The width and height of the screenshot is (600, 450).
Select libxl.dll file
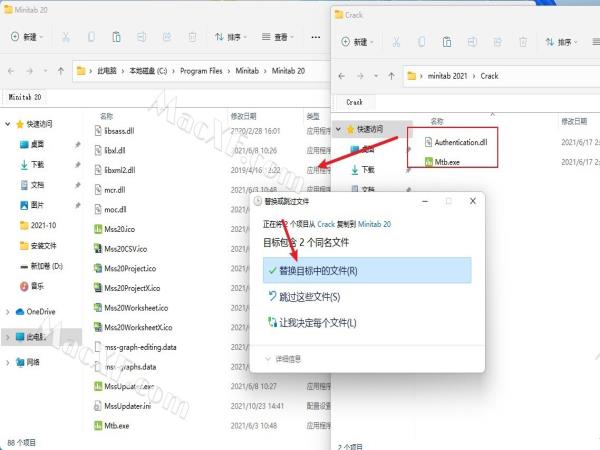tap(114, 150)
